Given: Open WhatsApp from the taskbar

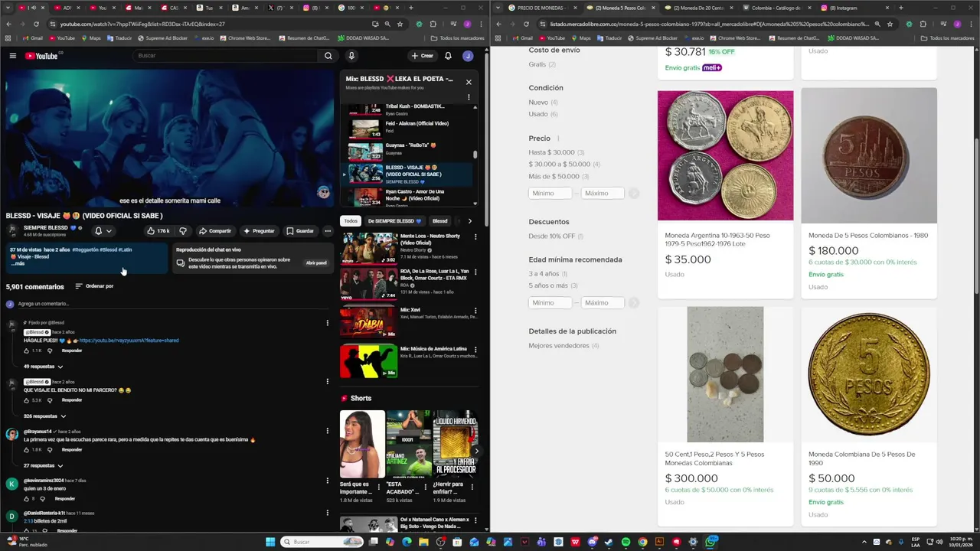Looking at the screenshot, I should tap(711, 542).
